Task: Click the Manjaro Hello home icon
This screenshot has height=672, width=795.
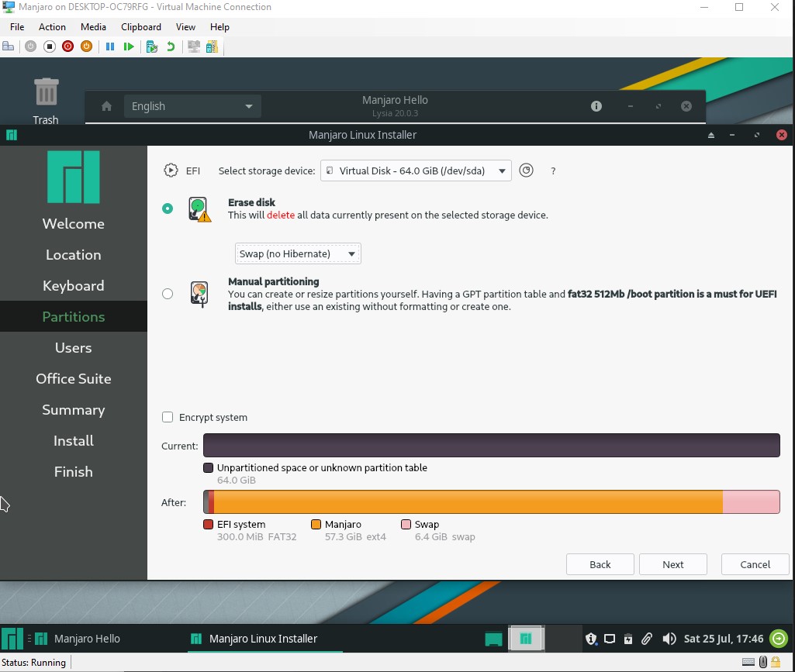Action: click(x=107, y=106)
